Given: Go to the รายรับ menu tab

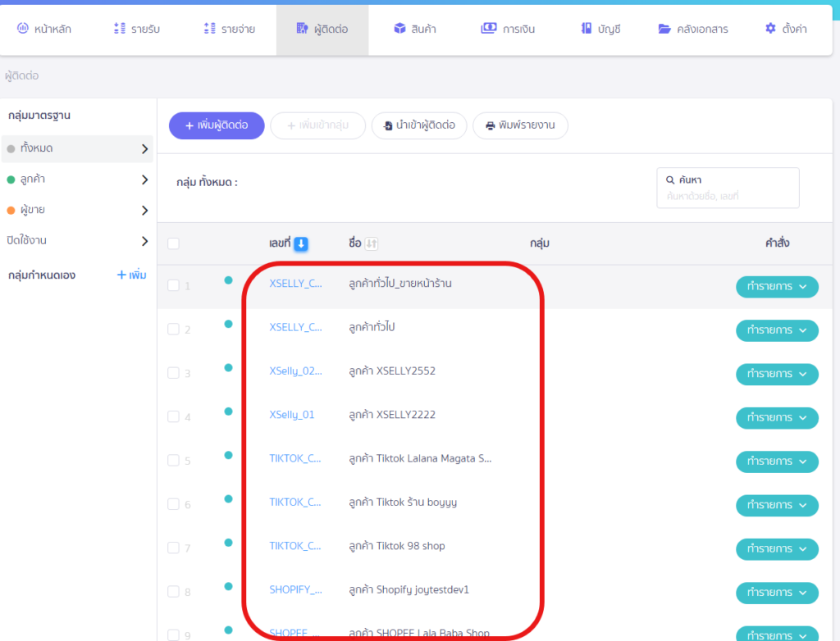Looking at the screenshot, I should click(x=136, y=29).
